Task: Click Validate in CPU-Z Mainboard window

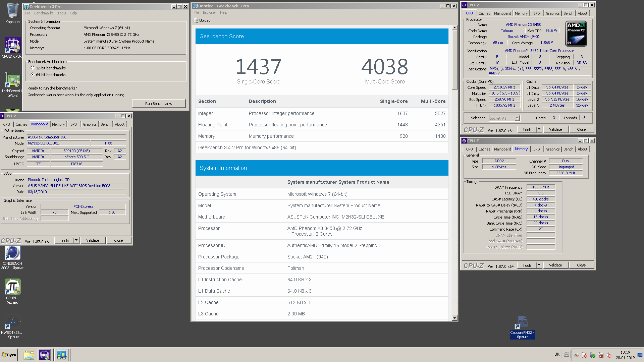Action: [x=93, y=240]
